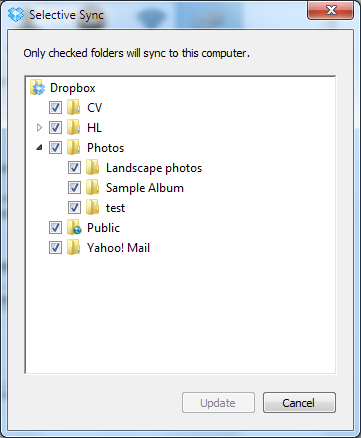This screenshot has width=361, height=438.
Task: Click the Dropbox logo in title bar
Action: (x=16, y=15)
